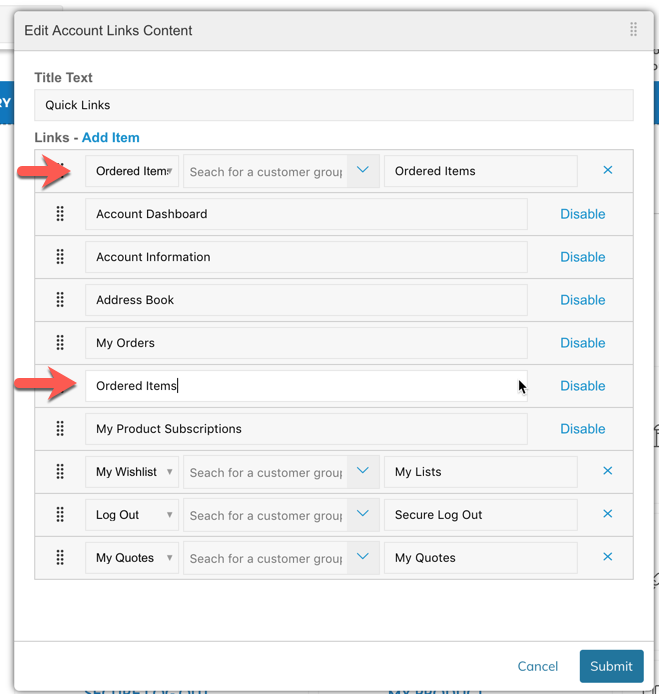Disable the My Orders link
Viewport: 659px width, 694px height.
pyautogui.click(x=582, y=343)
